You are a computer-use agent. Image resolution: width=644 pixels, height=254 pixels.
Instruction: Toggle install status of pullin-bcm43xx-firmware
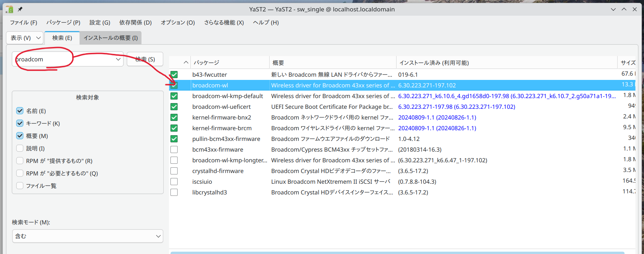pyautogui.click(x=174, y=139)
